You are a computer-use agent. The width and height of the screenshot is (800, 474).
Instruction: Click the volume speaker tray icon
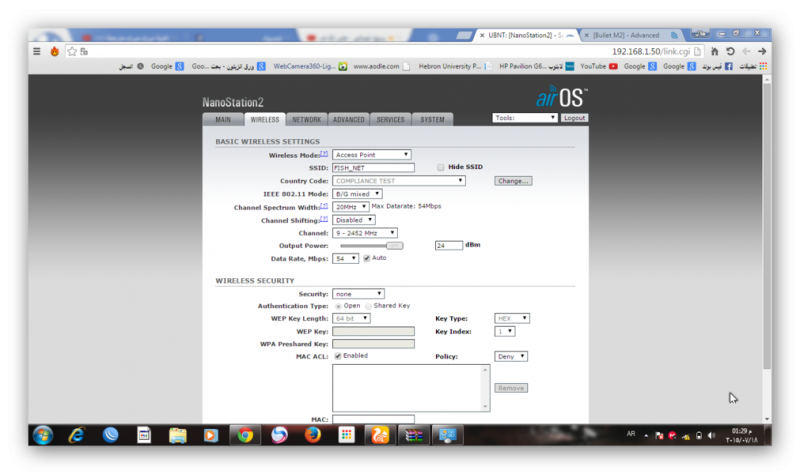tap(712, 436)
